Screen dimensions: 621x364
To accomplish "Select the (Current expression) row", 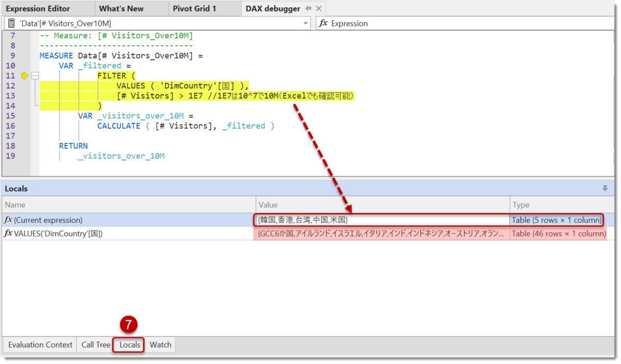I will [x=308, y=220].
